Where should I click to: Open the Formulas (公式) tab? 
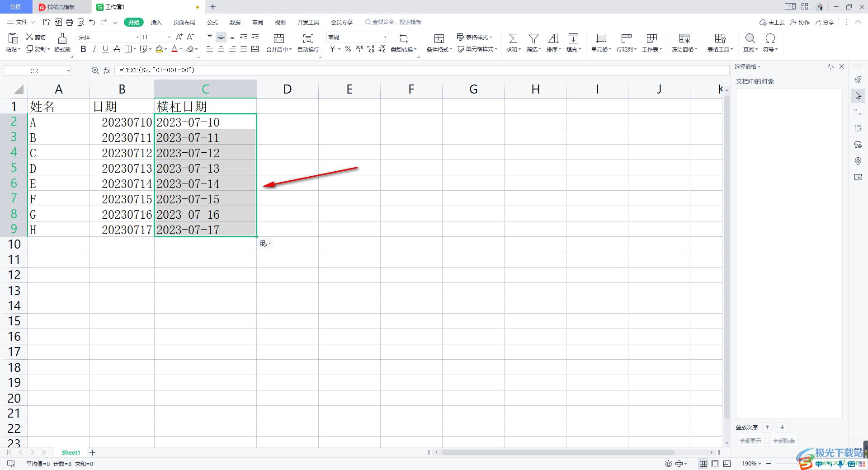point(212,22)
